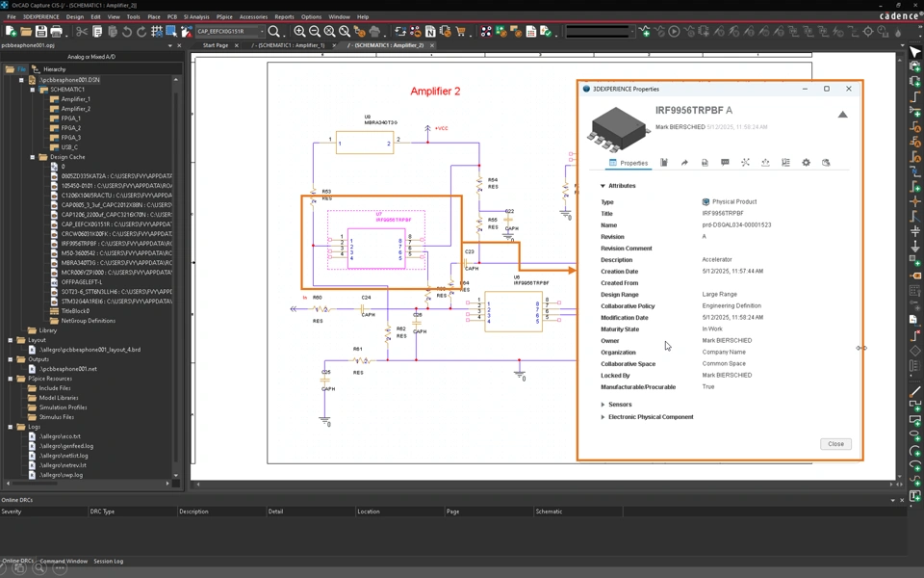Viewport: 924px width, 578px height.
Task: Open the structure list icon in properties dialog
Action: click(x=785, y=163)
